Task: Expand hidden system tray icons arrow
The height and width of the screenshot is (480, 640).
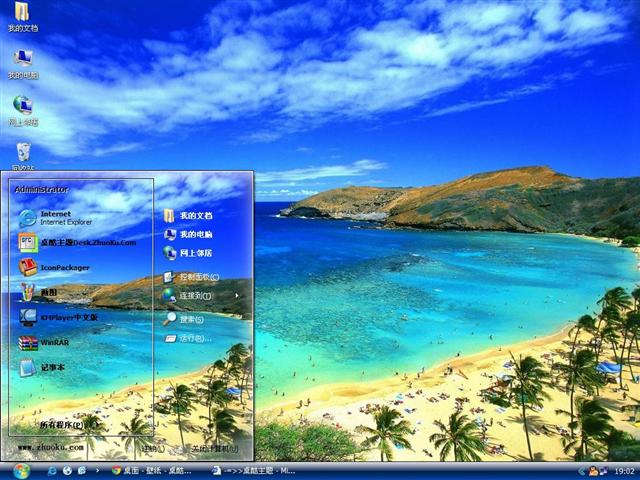Action: [x=581, y=471]
